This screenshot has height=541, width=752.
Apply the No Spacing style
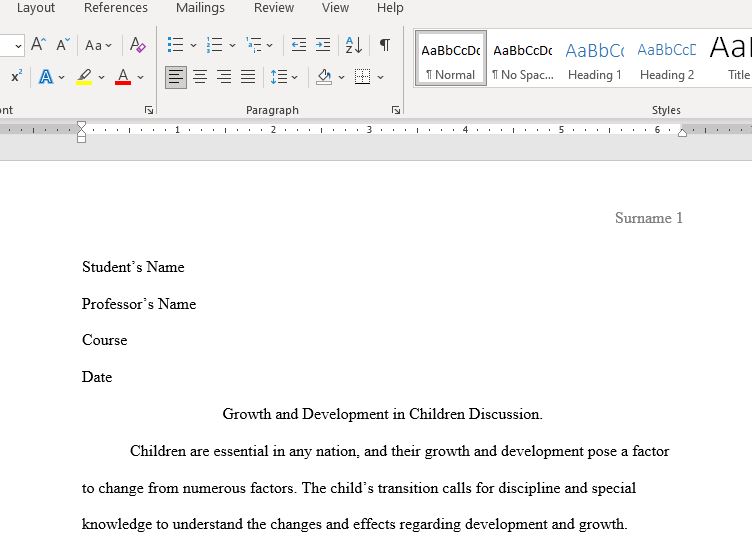click(523, 59)
